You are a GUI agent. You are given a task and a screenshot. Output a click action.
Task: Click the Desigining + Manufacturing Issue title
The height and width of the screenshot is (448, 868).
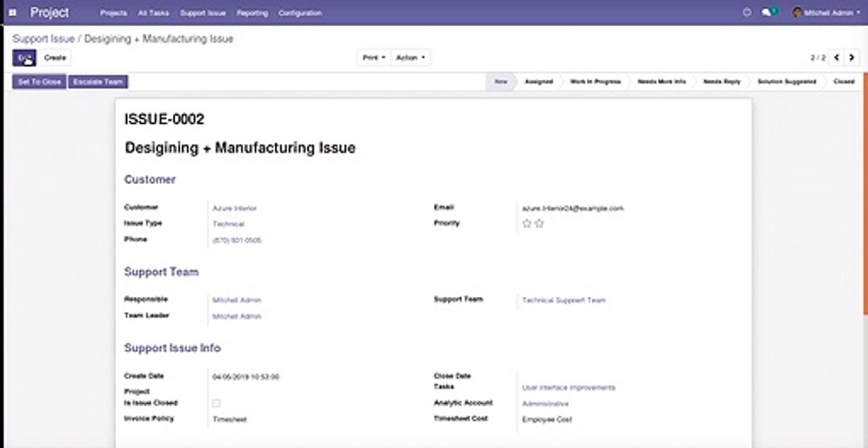point(240,148)
